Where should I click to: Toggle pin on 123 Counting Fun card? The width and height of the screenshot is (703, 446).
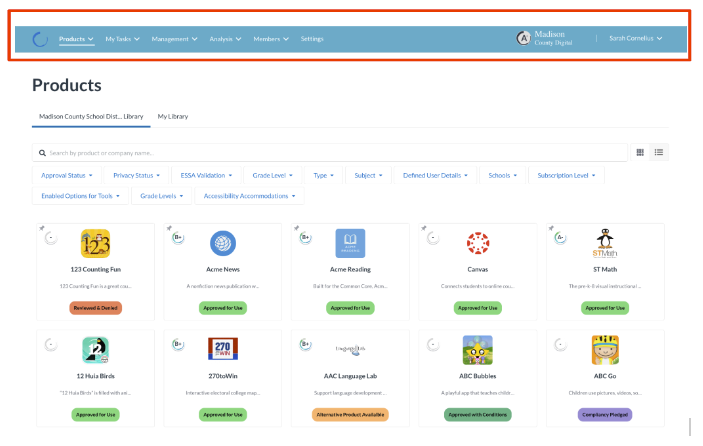[42, 228]
